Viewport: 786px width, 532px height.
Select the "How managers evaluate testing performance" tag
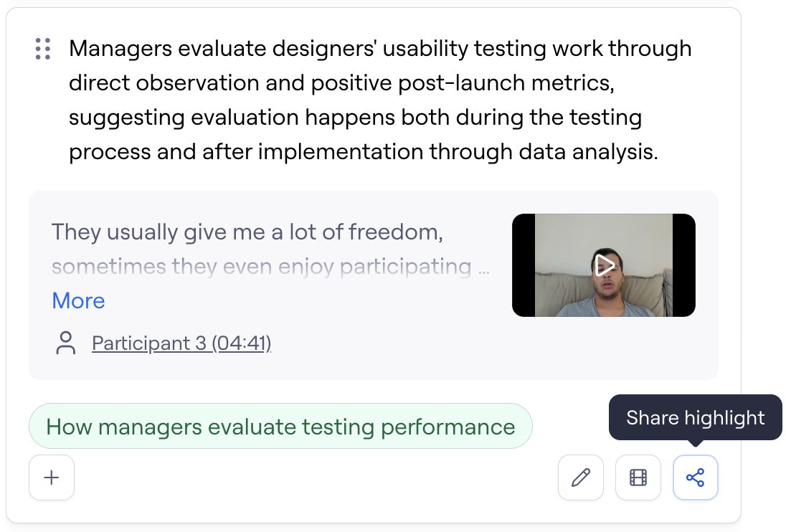click(x=280, y=427)
